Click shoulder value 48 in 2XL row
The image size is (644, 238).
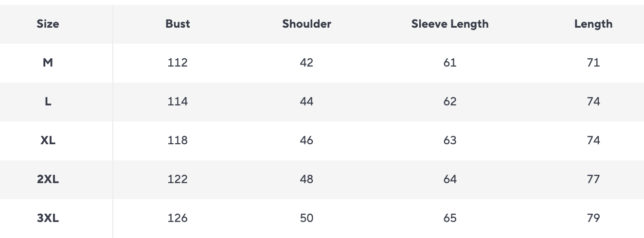pyautogui.click(x=306, y=179)
